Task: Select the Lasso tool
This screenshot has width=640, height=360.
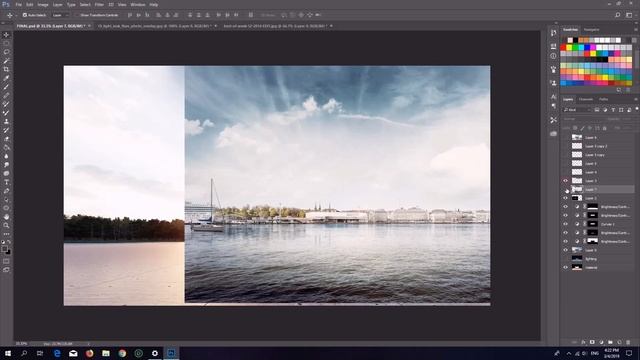Action: tap(6, 52)
